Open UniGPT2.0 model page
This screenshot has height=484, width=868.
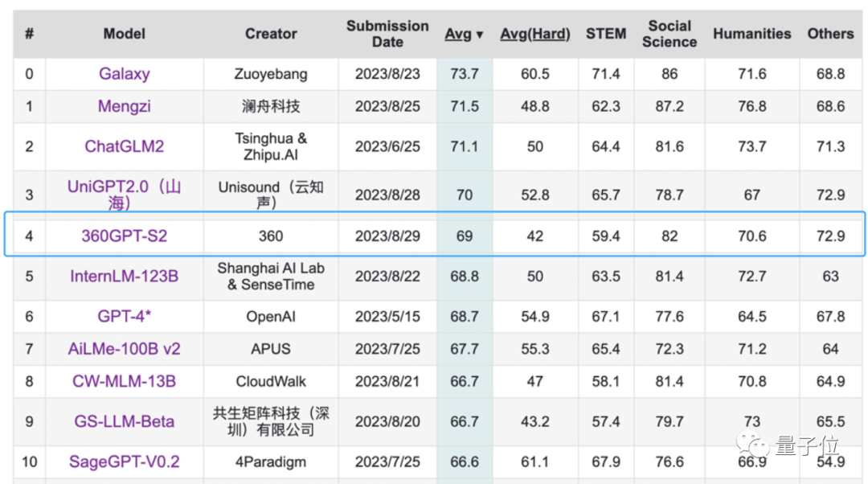(124, 195)
